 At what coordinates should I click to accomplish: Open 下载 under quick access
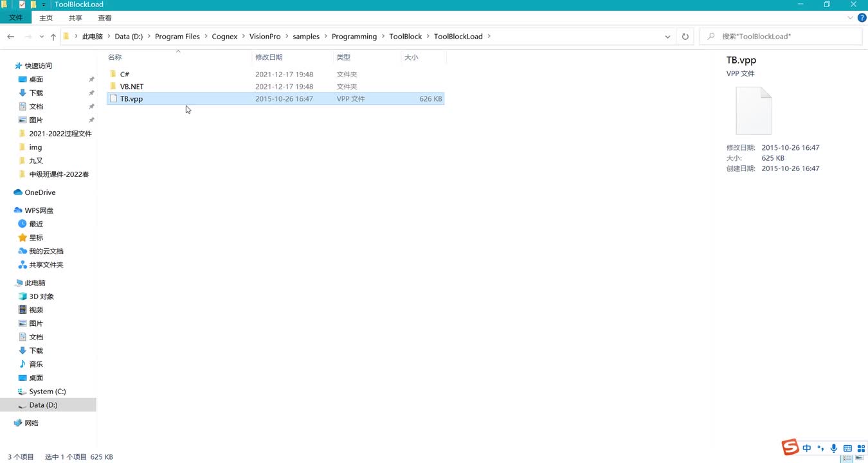pyautogui.click(x=36, y=93)
